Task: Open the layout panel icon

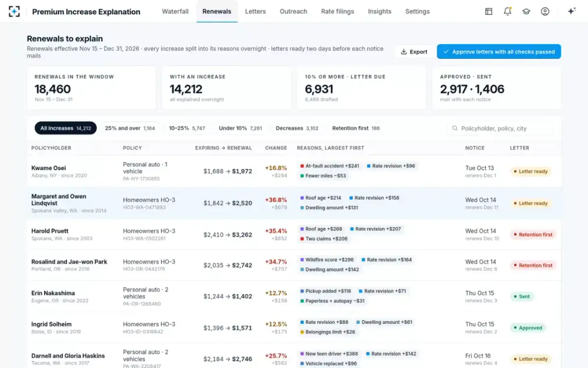Action: (489, 11)
